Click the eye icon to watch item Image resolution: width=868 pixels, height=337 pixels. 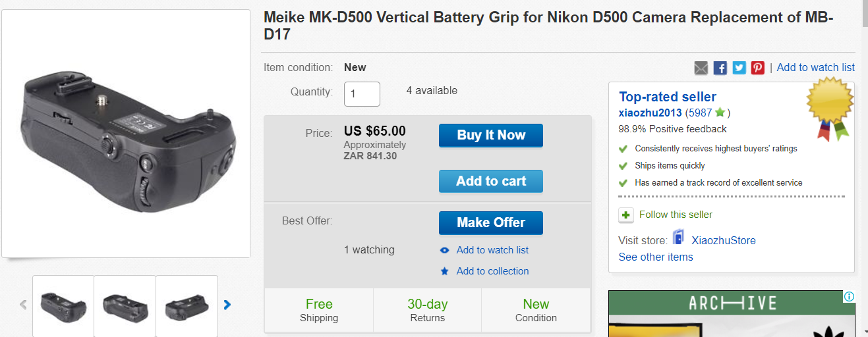click(x=445, y=250)
